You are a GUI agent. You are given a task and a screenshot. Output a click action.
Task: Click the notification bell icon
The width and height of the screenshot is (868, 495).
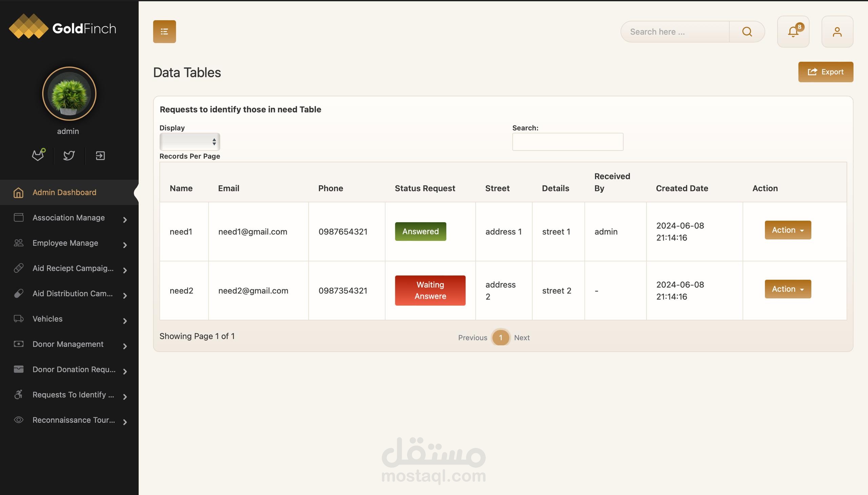(793, 32)
